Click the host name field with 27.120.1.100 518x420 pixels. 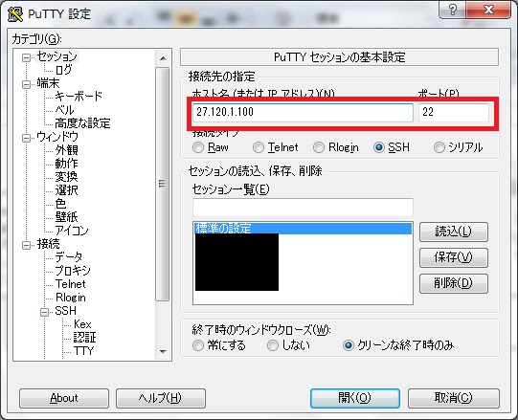[303, 112]
